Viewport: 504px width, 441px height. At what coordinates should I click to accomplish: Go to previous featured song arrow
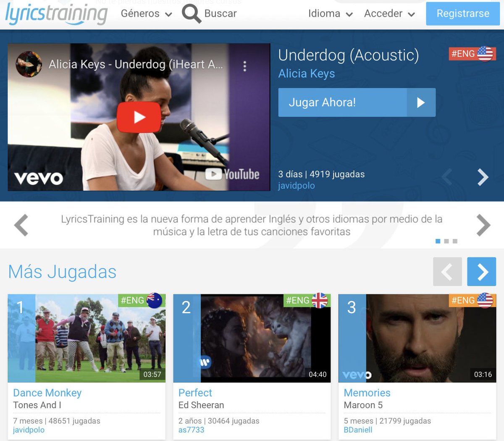(x=447, y=177)
